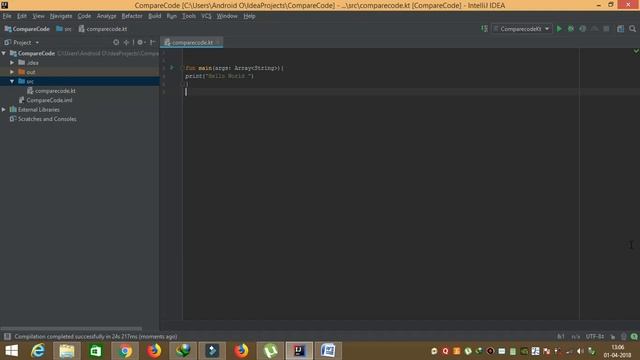Click the Windows Start button
This screenshot has width=640, height=360.
click(11, 351)
